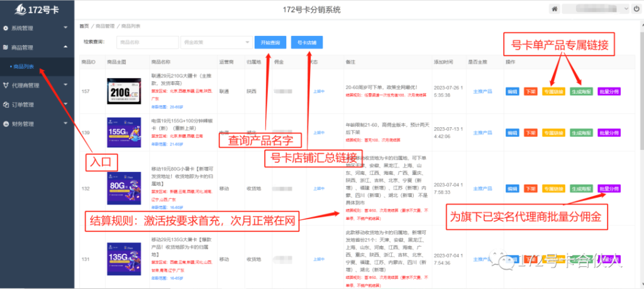Click the 联通 operator cell
This screenshot has height=289, width=644.
[x=224, y=91]
